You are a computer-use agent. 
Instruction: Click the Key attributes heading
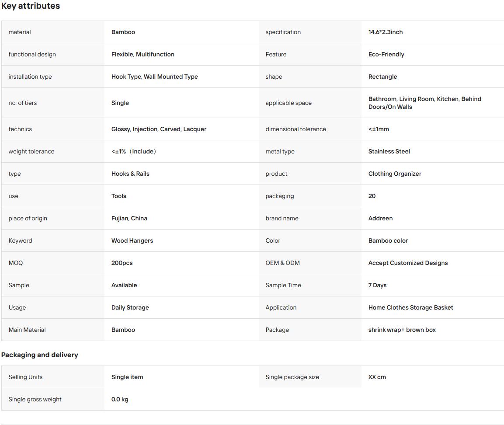point(31,6)
